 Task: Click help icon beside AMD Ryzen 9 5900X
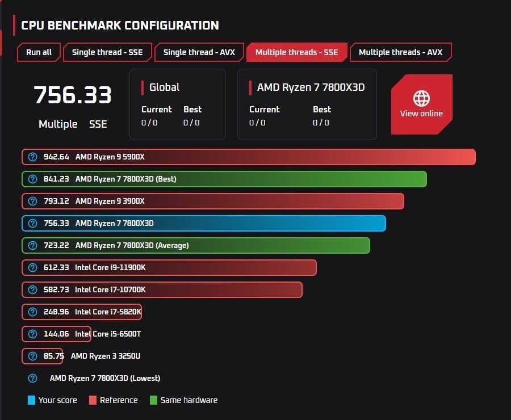(32, 157)
